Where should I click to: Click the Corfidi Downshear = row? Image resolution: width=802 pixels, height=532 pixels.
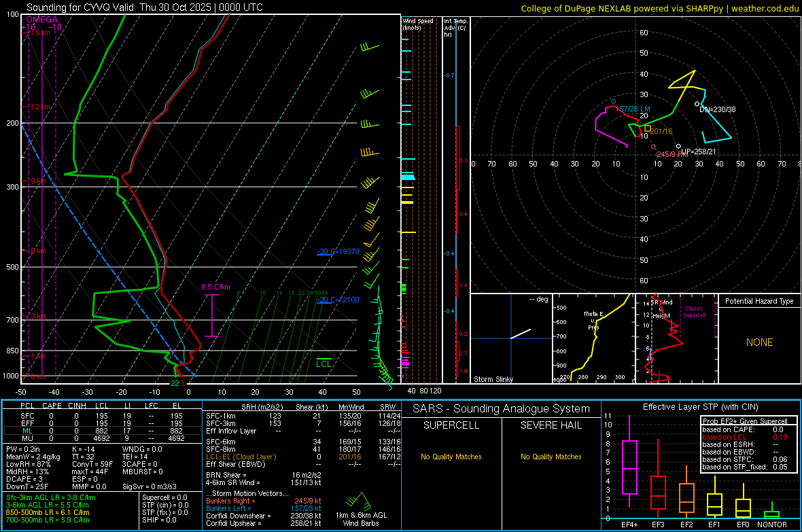264,516
